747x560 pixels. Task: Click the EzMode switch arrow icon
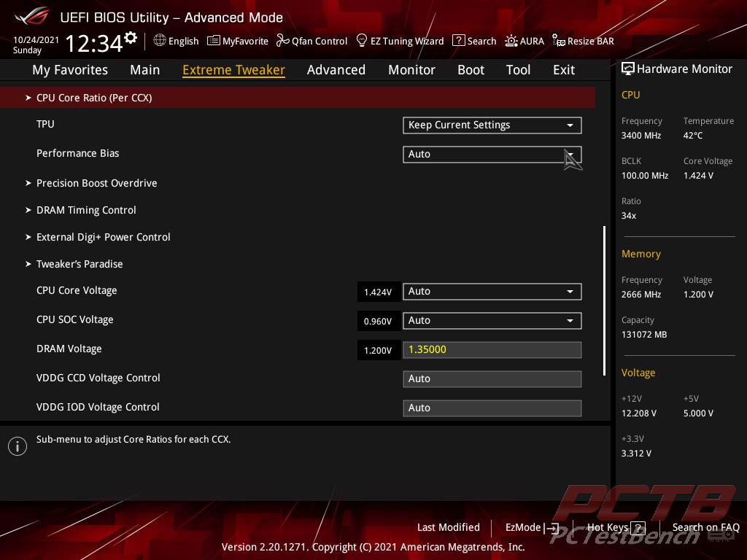(551, 528)
